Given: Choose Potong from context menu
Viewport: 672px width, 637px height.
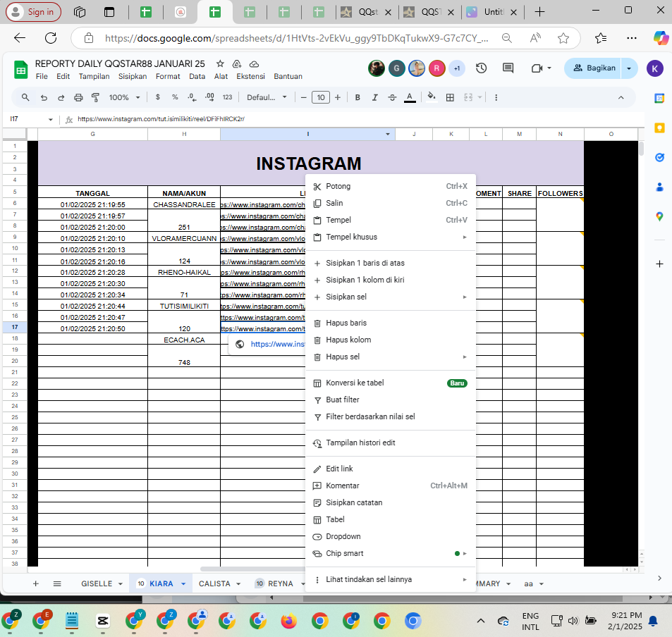Looking at the screenshot, I should click(391, 186).
